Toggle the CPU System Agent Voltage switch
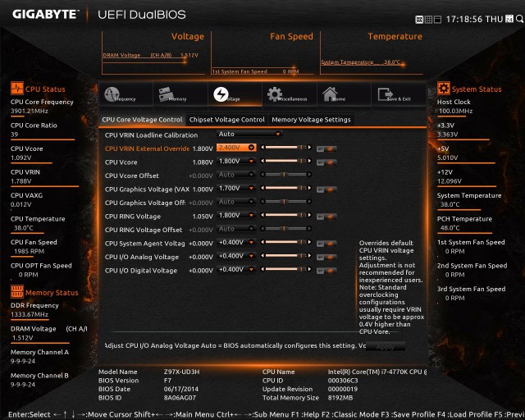Screen dimensions: 525x420 (x=326, y=244)
